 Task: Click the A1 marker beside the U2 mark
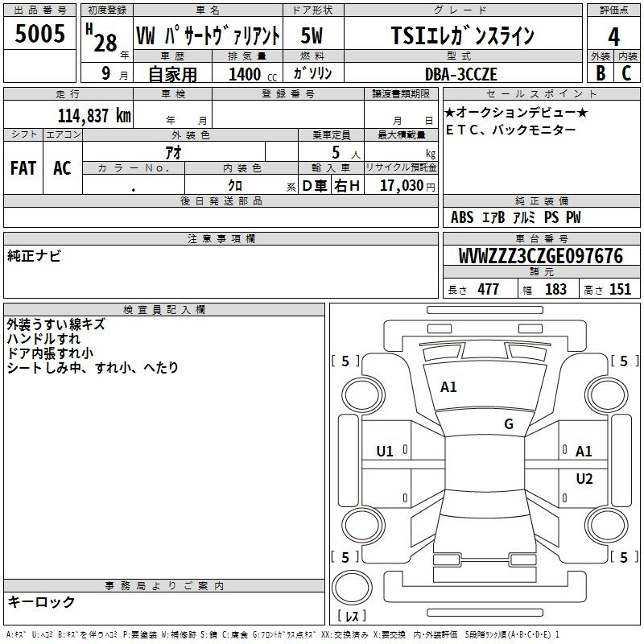click(x=584, y=452)
